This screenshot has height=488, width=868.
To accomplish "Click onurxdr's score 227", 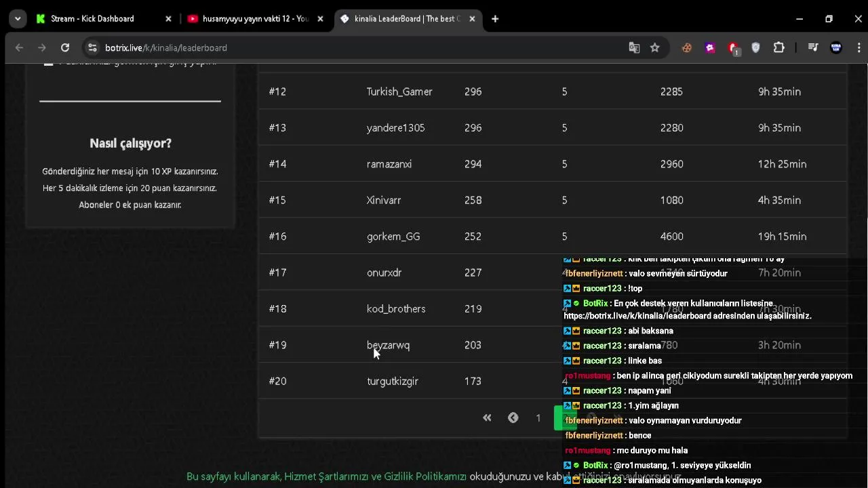I will (x=473, y=272).
